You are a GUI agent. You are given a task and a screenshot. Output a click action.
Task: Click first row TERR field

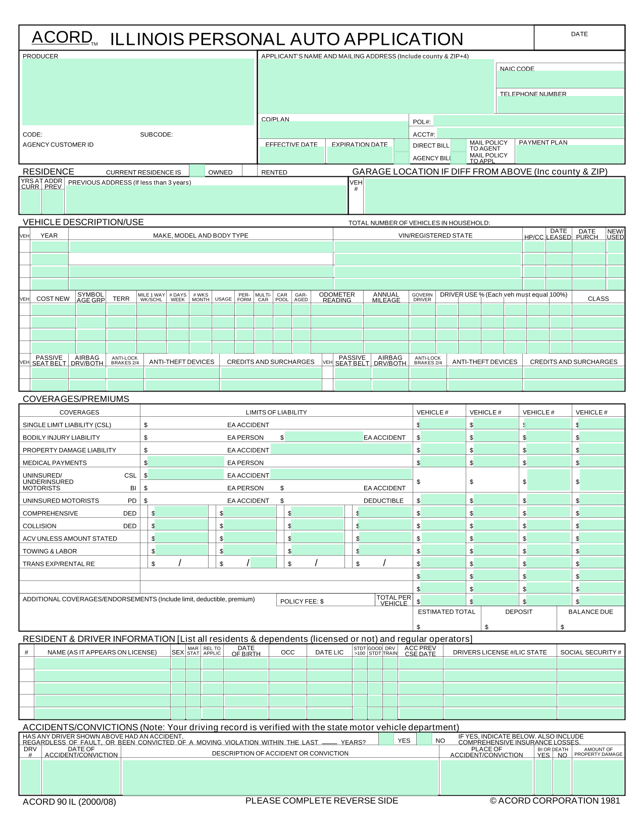tap(121, 310)
